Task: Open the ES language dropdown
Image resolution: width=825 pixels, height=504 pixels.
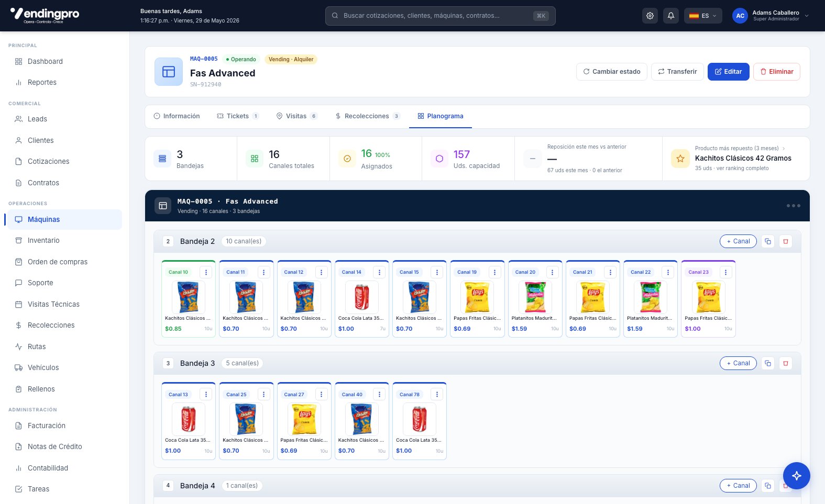Action: pos(703,16)
